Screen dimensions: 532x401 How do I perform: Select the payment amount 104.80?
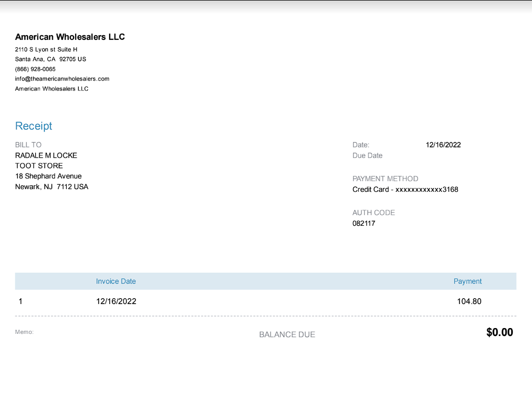point(469,301)
